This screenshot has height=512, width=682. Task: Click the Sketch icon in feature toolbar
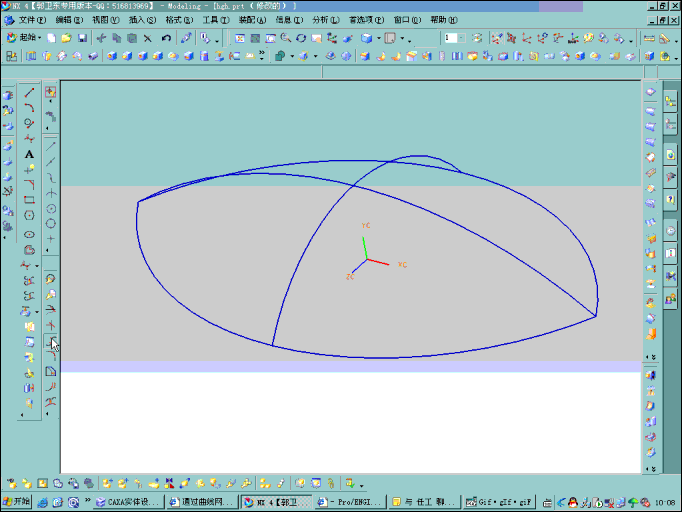tap(12, 56)
